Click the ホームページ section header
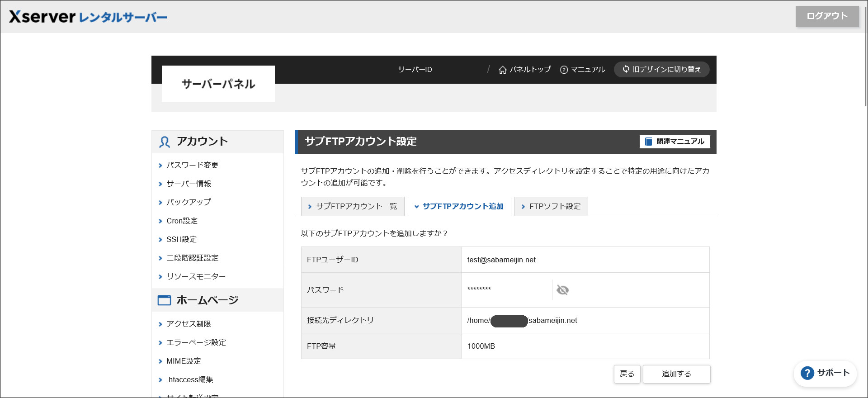The width and height of the screenshot is (868, 398). [x=217, y=300]
